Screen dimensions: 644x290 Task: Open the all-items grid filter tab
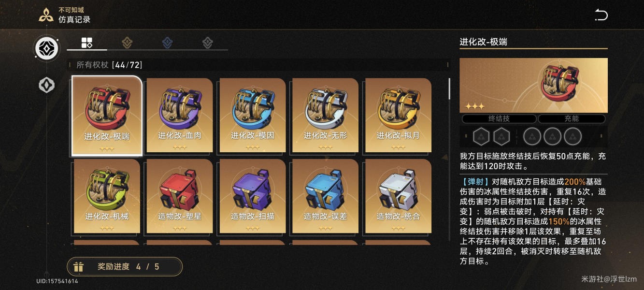click(x=87, y=43)
